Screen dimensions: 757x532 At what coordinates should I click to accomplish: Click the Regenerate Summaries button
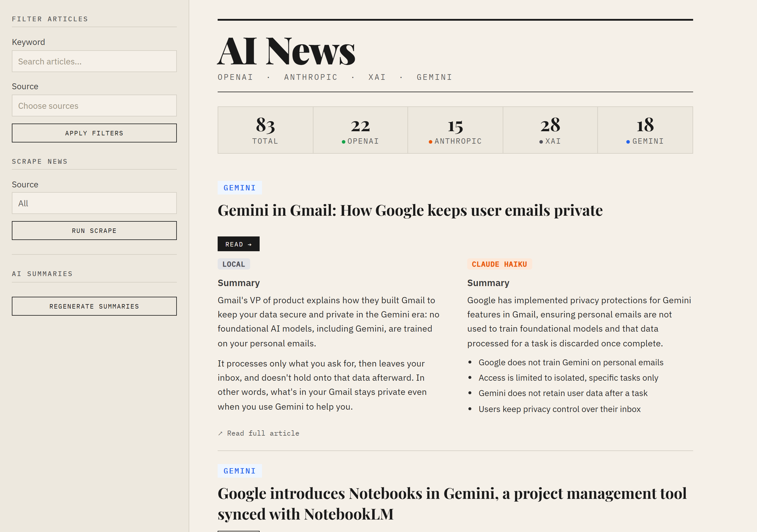[94, 306]
